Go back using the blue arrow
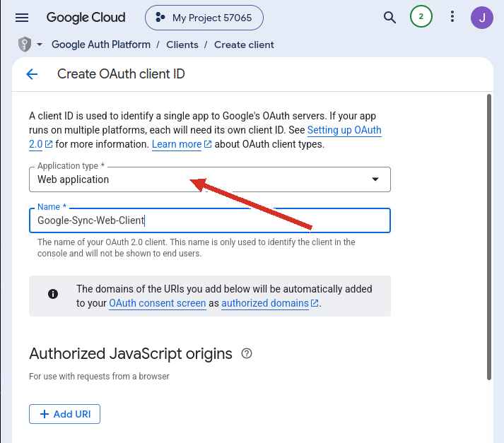Viewport: 504px width, 443px height. tap(32, 74)
